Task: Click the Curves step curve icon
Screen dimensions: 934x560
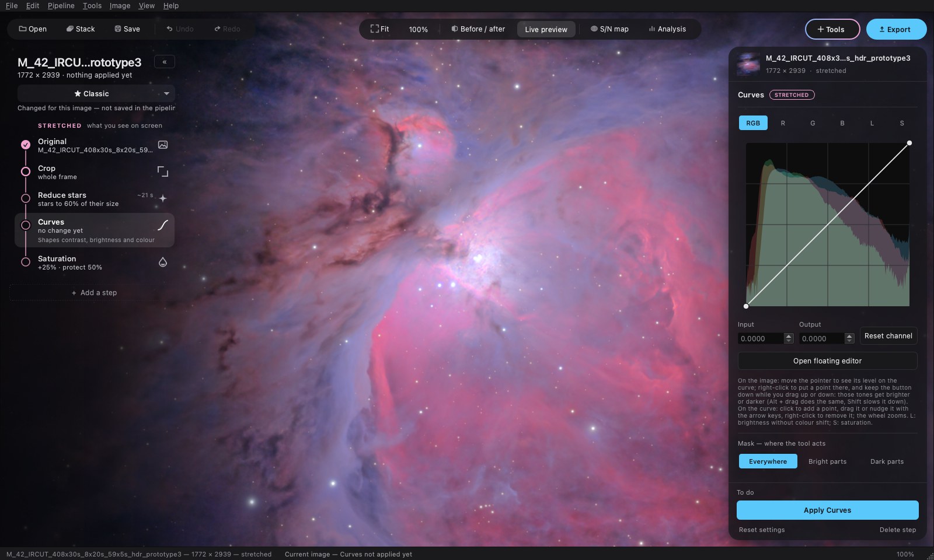Action: point(163,225)
